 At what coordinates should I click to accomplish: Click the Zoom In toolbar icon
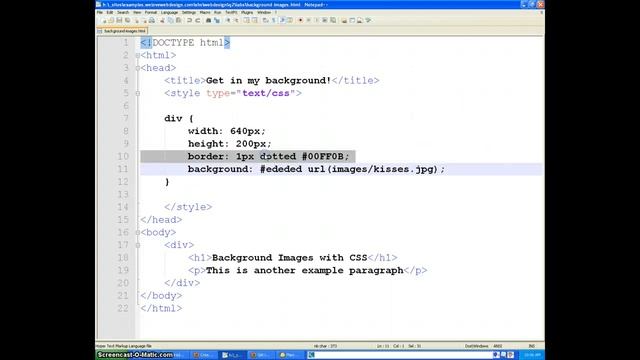pyautogui.click(x=229, y=20)
